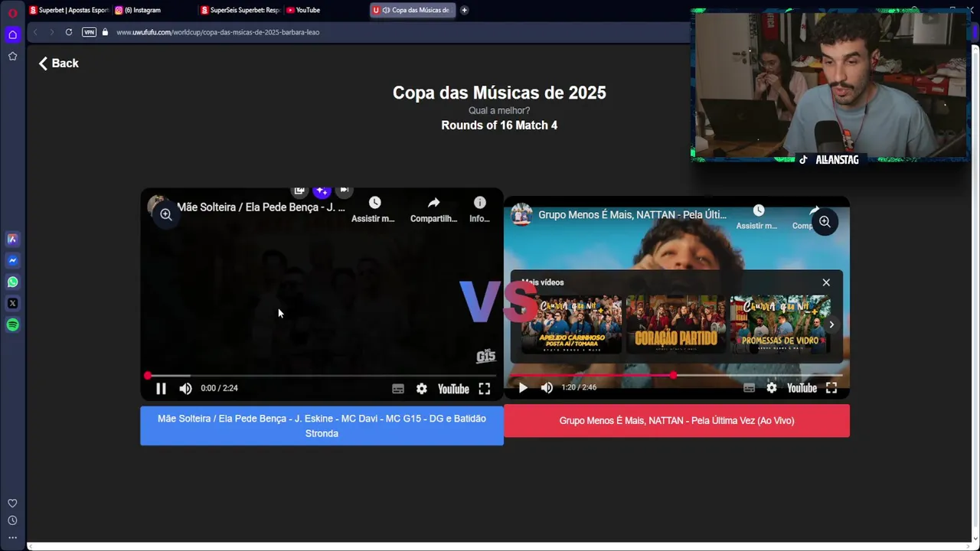The image size is (980, 551).
Task: Click skip-forward button above left video
Action: [344, 190]
